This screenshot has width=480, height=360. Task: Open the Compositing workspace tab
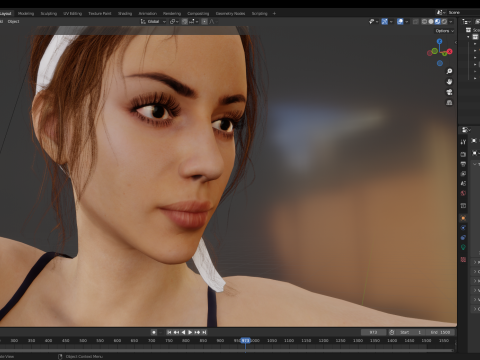(x=198, y=13)
